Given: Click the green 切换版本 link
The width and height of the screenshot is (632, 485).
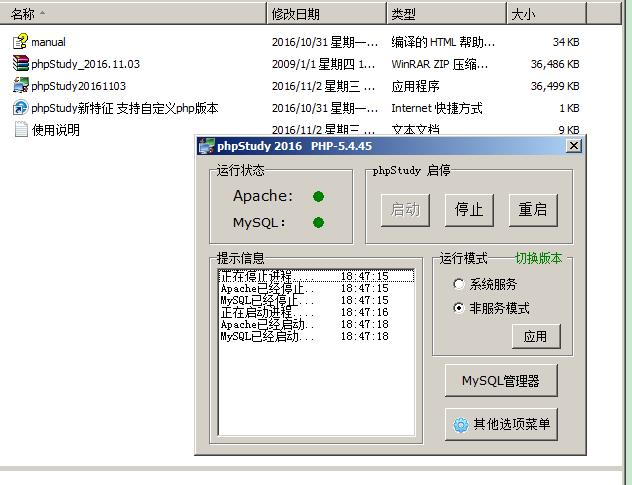Looking at the screenshot, I should pyautogui.click(x=538, y=258).
